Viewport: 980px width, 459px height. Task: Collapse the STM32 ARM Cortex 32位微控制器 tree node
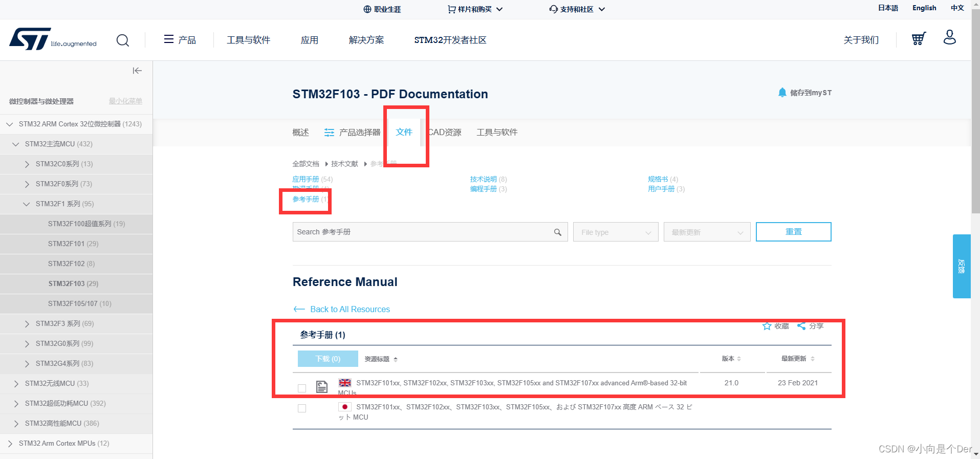10,124
